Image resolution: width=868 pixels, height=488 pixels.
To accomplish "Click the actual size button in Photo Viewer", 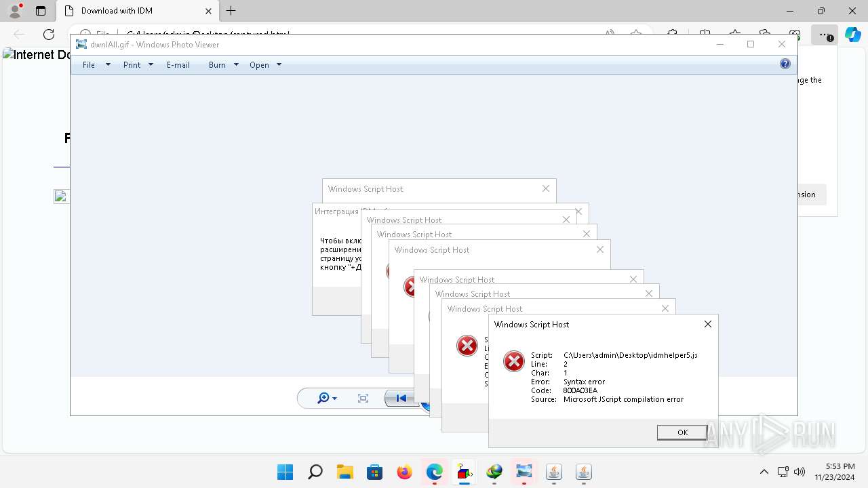I will coord(363,399).
